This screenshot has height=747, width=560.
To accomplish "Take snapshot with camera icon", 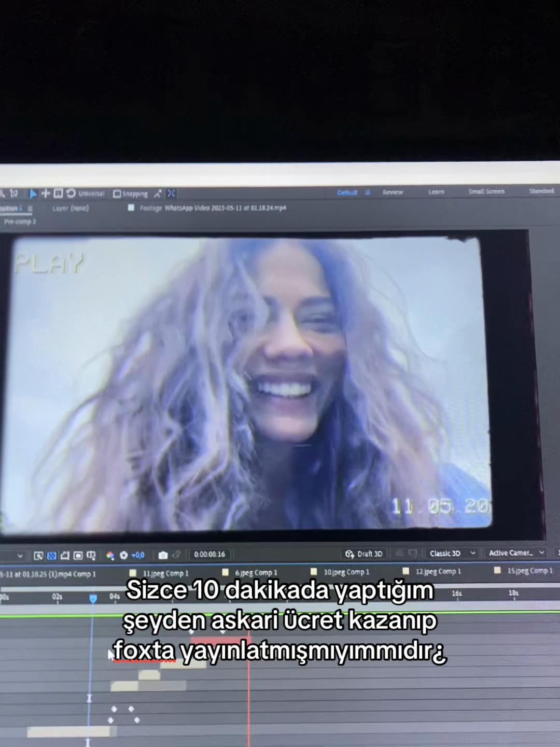I will 163,555.
